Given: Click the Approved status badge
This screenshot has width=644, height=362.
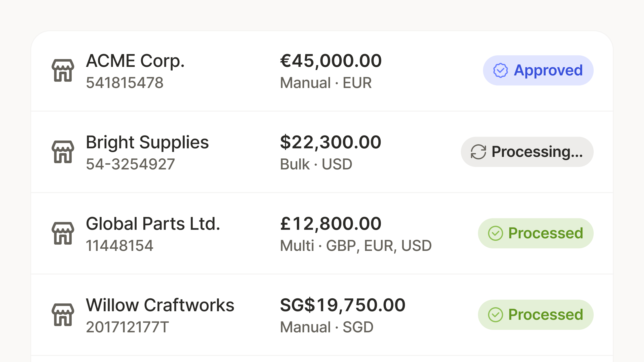Looking at the screenshot, I should [x=538, y=70].
